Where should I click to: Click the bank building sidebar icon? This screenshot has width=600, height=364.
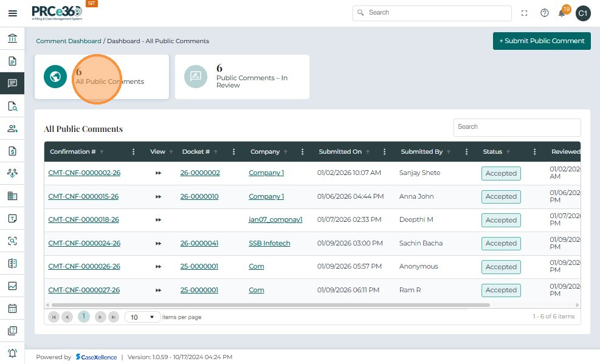pos(12,38)
